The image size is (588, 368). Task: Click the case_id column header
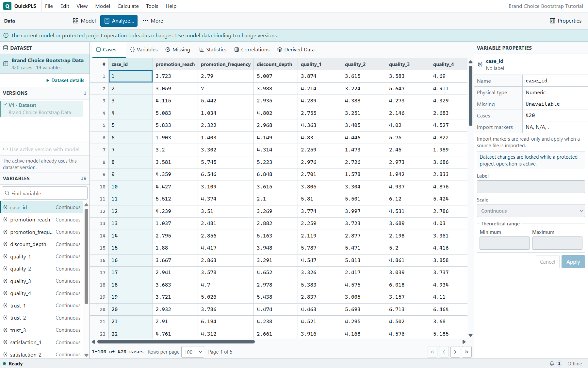pyautogui.click(x=131, y=64)
